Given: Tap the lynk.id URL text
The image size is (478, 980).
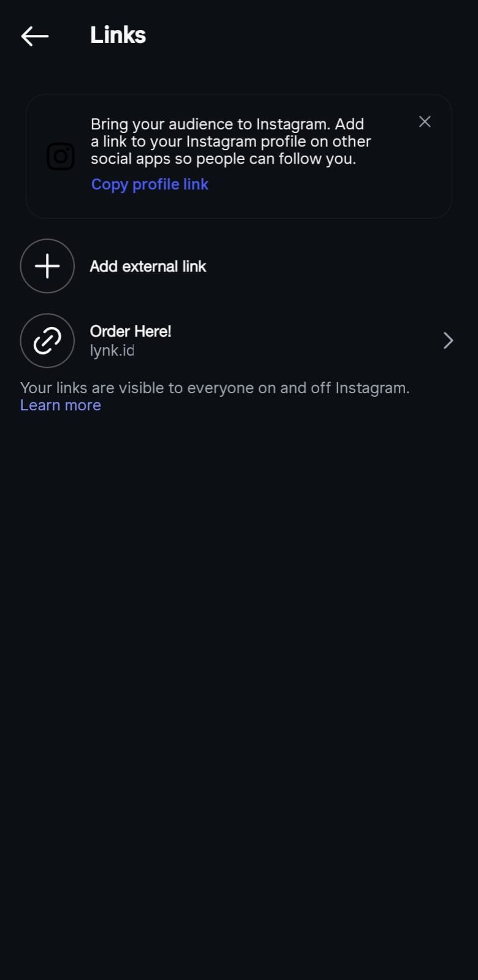Looking at the screenshot, I should (x=112, y=351).
